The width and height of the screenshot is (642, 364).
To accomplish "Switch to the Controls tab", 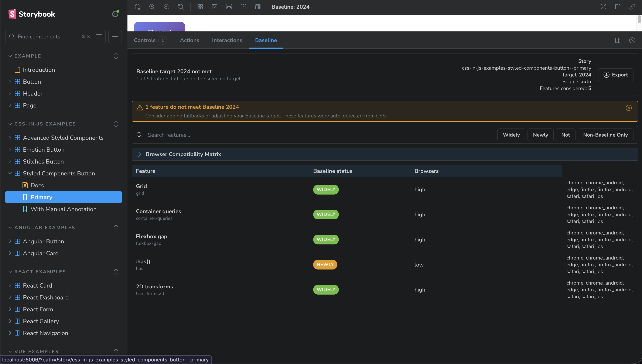I will pyautogui.click(x=144, y=40).
